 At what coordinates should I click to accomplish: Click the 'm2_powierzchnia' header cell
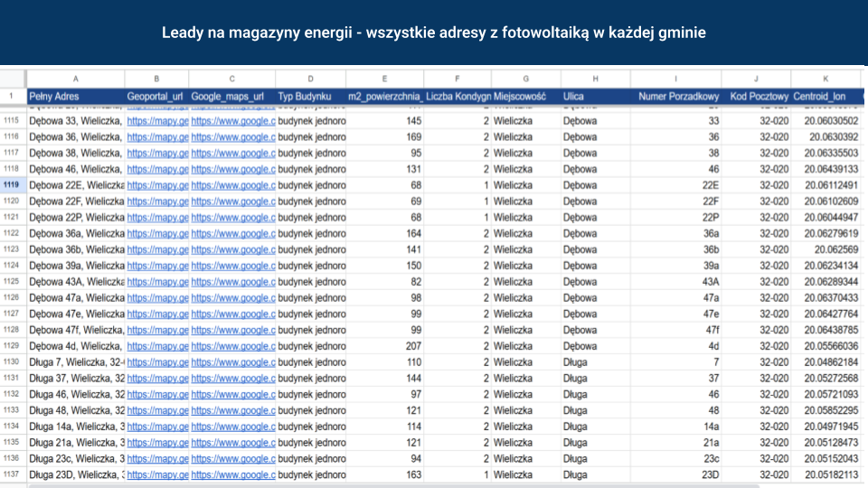click(x=385, y=97)
